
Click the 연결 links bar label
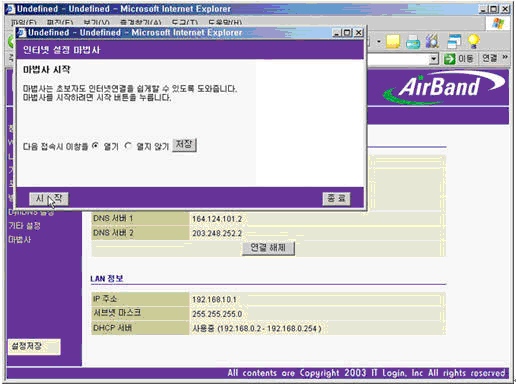[x=490, y=58]
